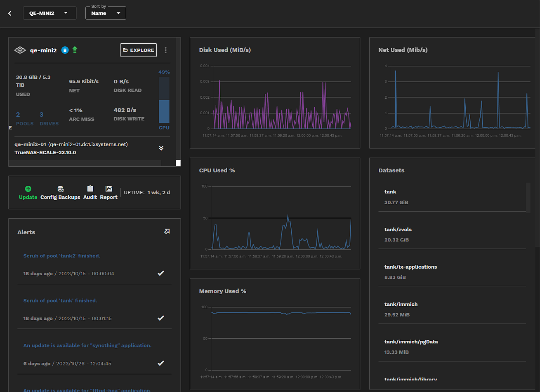Click the green update available arrow icon
Image resolution: width=540 pixels, height=392 pixels.
coord(75,50)
